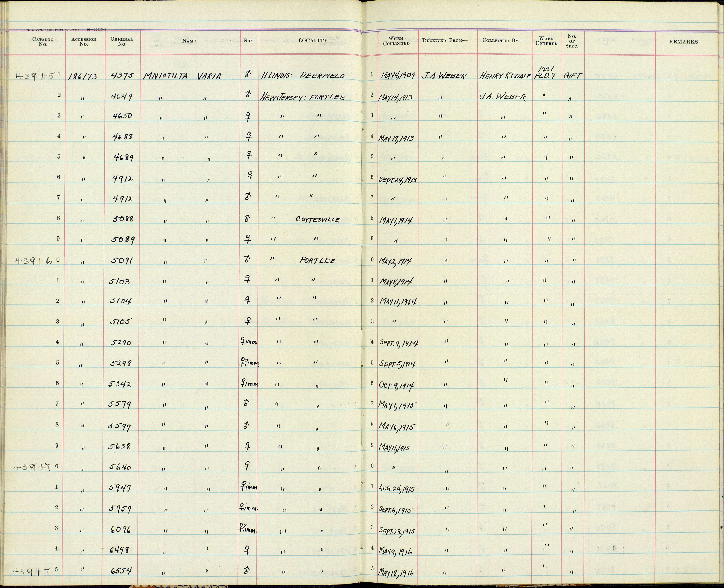Click the 'No. of Spec.' column header

click(572, 41)
